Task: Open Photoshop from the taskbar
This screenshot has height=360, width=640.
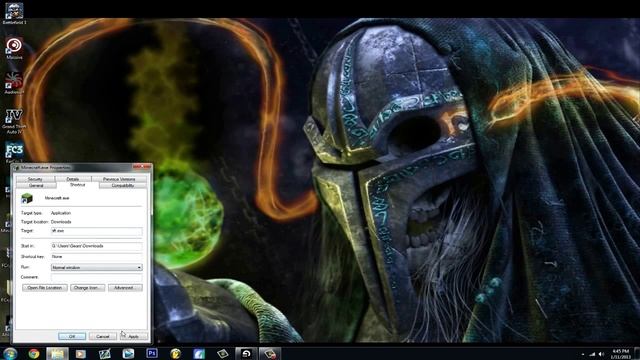Action: [152, 353]
